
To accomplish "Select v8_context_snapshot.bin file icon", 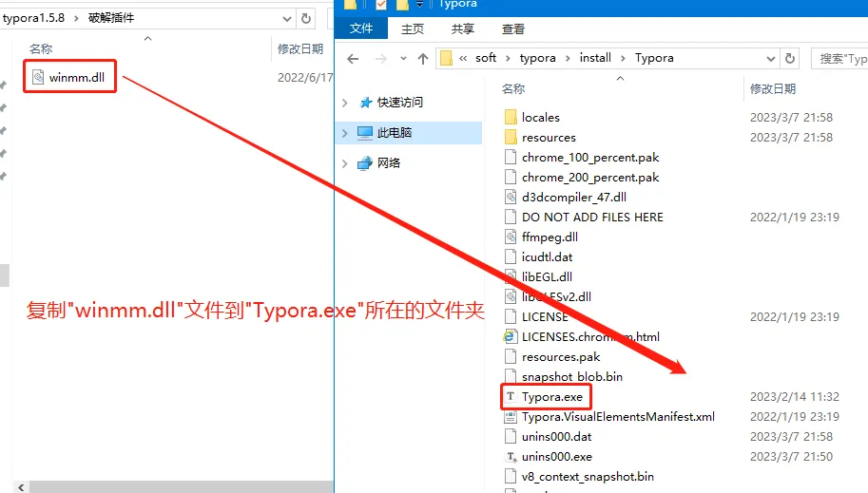I will pos(511,477).
